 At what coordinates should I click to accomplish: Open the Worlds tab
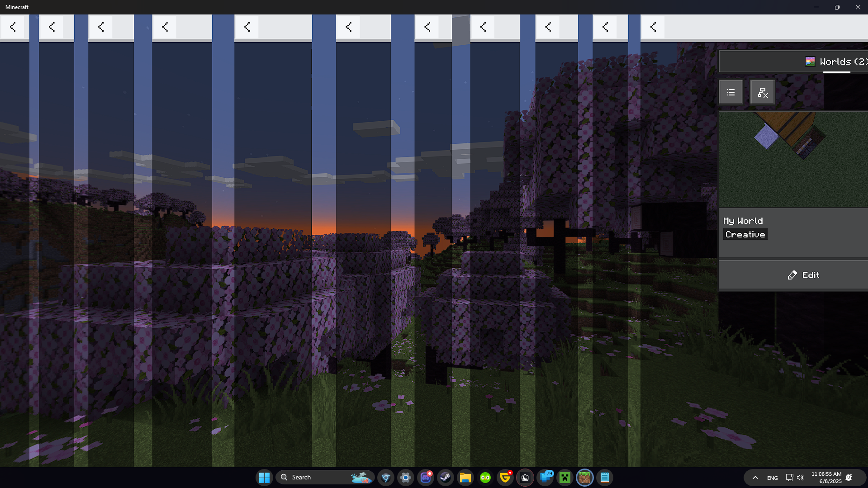tap(793, 62)
